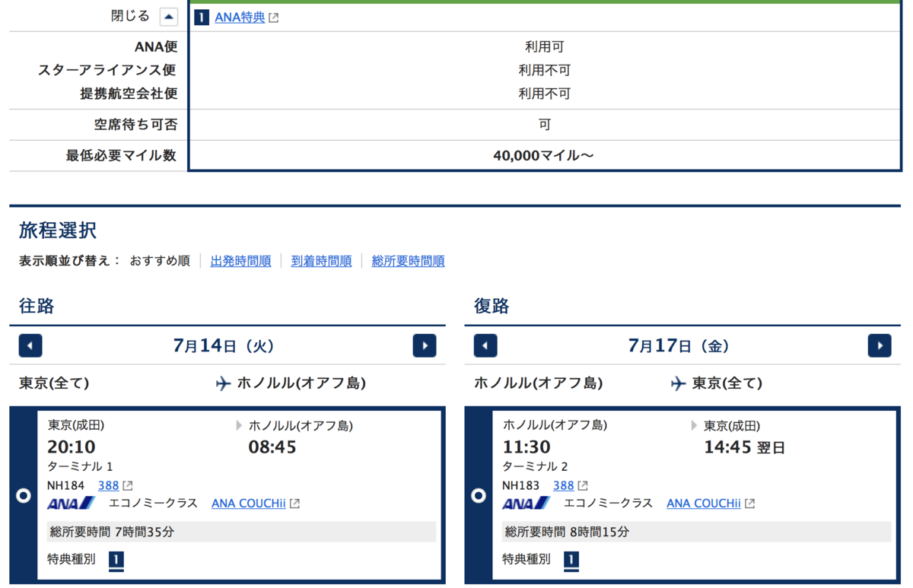Sort itineraries by 総所要時間順
The width and height of the screenshot is (913, 588).
click(408, 261)
